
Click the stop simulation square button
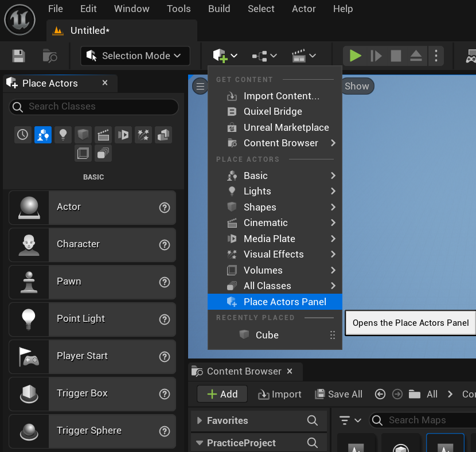click(396, 56)
